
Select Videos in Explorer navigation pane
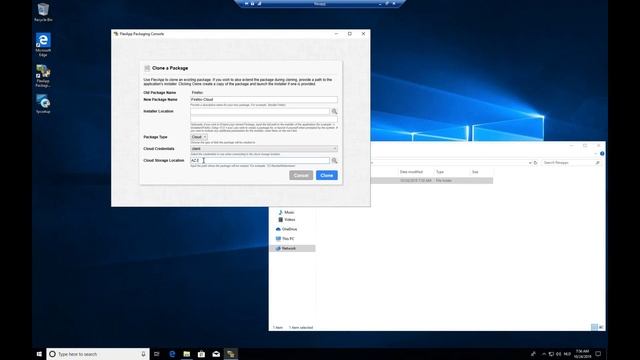coord(289,220)
